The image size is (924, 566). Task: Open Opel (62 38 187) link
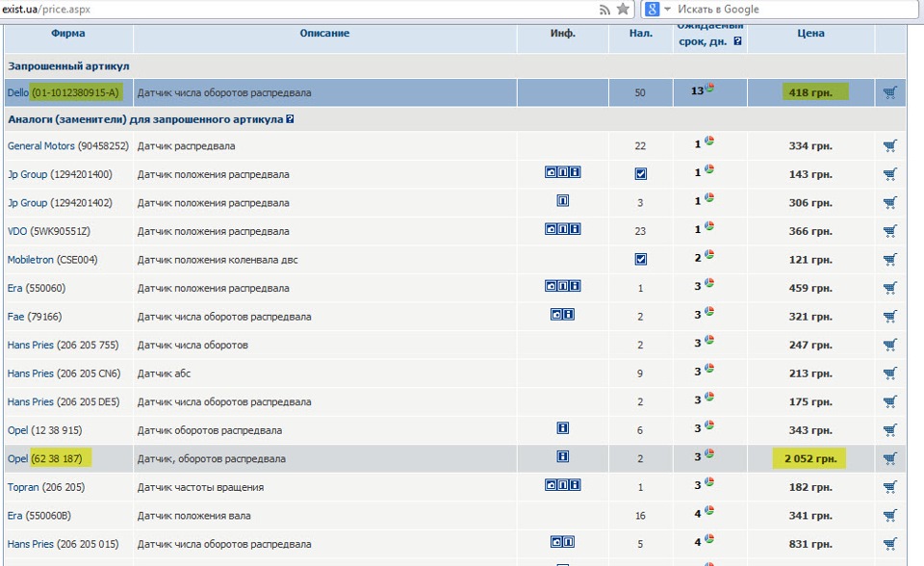pos(45,459)
